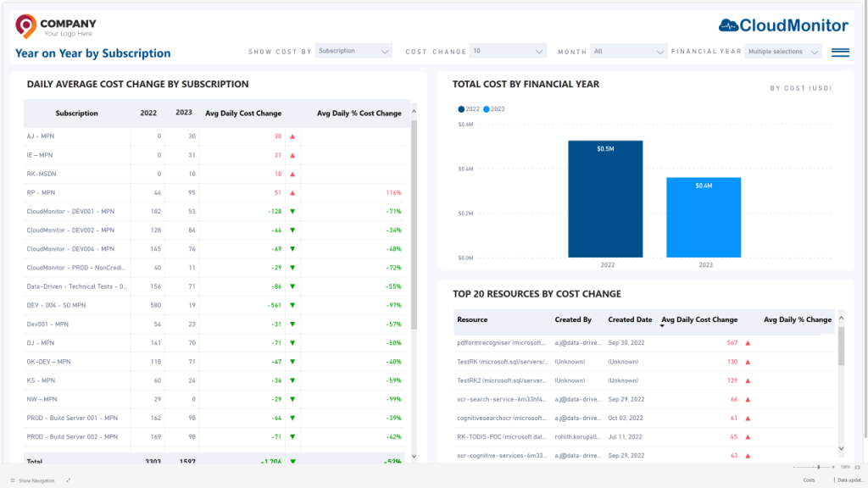The width and height of the screenshot is (868, 488).
Task: Click the Sep 30, 2022 created date
Action: (626, 343)
